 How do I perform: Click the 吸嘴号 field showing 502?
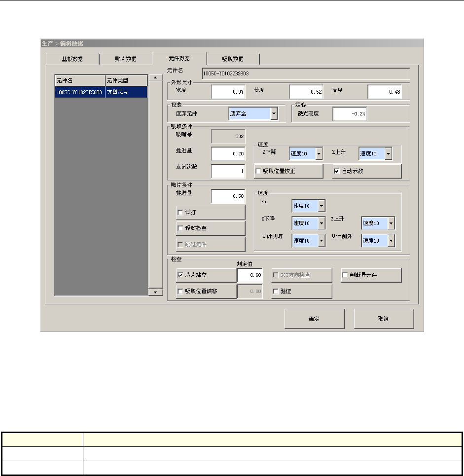coord(228,137)
